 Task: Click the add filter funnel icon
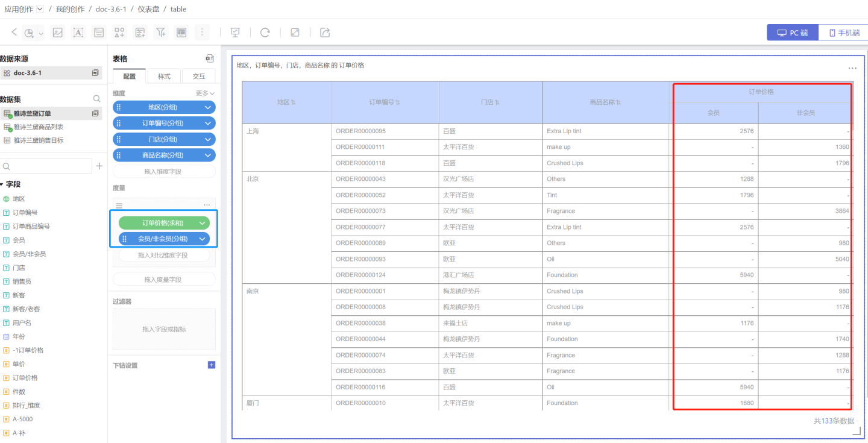click(x=161, y=33)
